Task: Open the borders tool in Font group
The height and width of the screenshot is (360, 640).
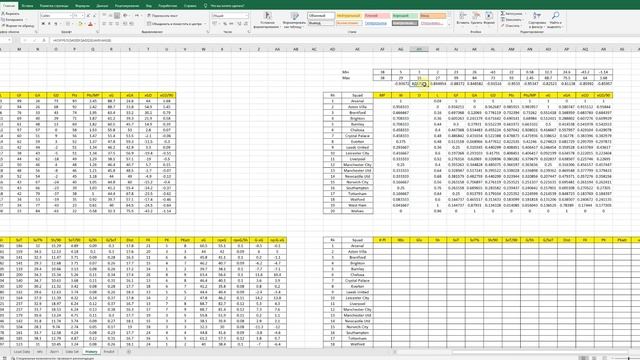Action: coord(68,24)
